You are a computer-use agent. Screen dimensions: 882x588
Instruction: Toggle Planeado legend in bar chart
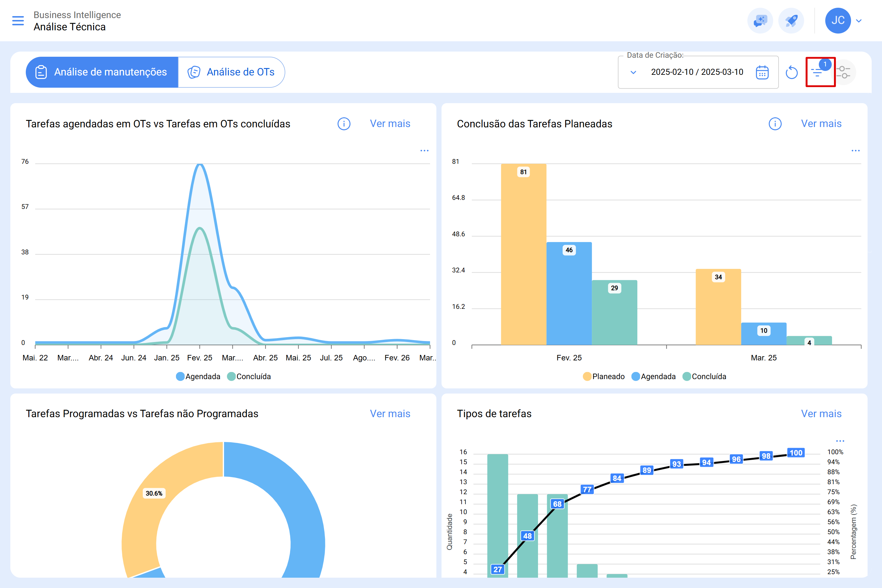point(604,377)
